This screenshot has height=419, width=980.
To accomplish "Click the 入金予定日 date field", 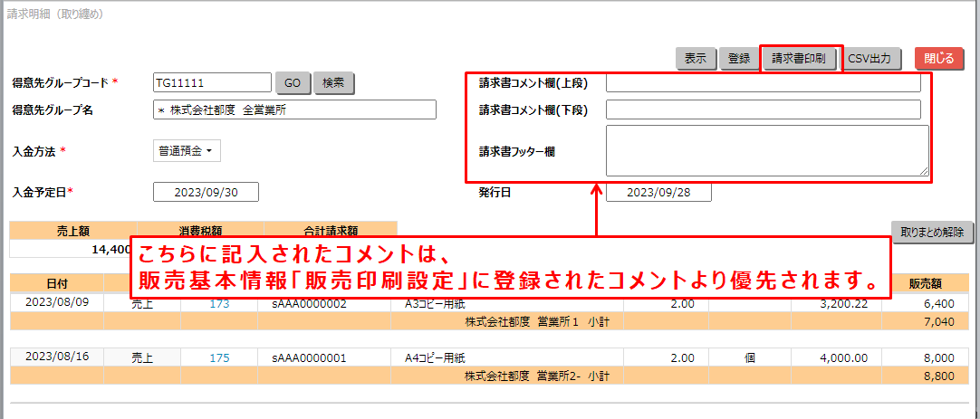I will tap(206, 192).
